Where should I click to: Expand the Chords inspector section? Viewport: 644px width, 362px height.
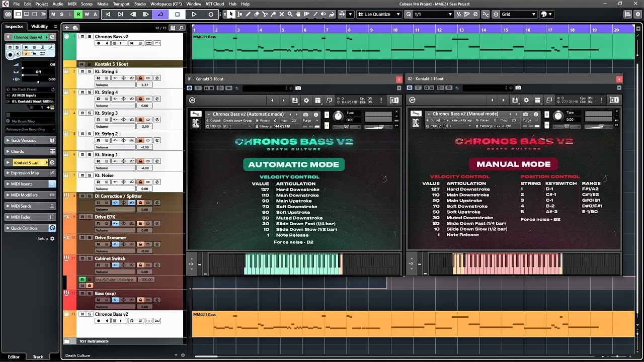(31, 151)
